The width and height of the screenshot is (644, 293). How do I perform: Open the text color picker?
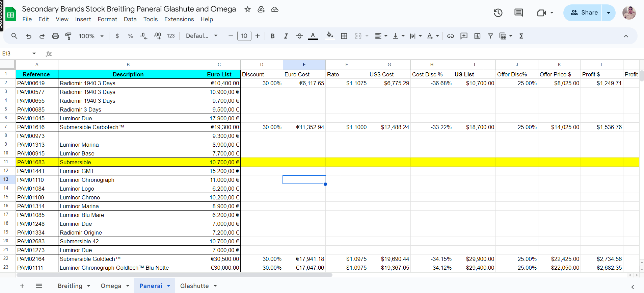[313, 36]
